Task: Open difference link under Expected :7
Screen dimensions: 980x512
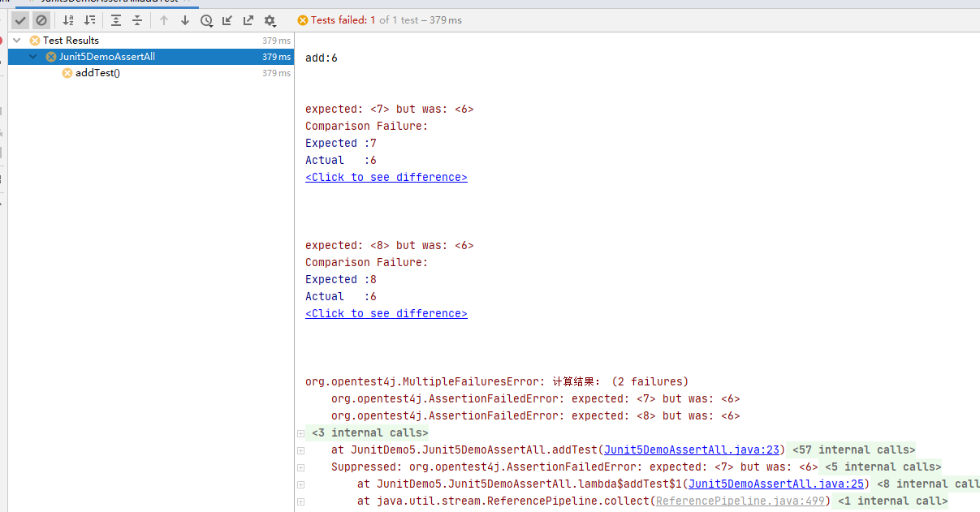Action: point(386,177)
